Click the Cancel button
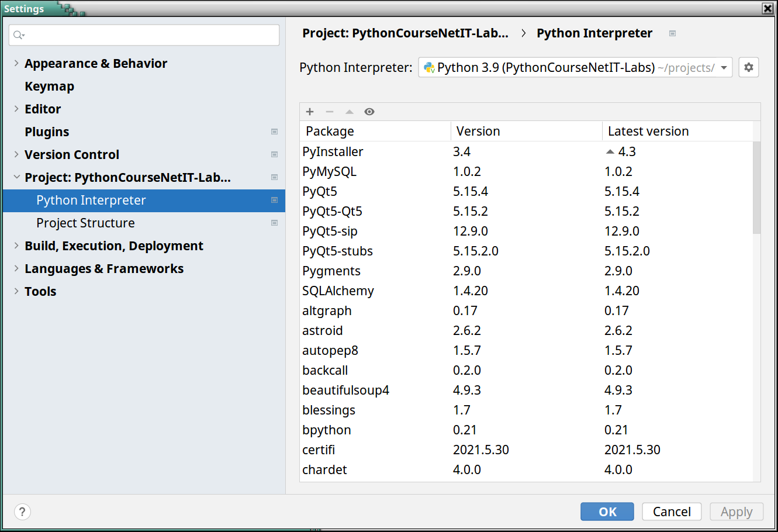Viewport: 778px width, 532px height. click(672, 512)
